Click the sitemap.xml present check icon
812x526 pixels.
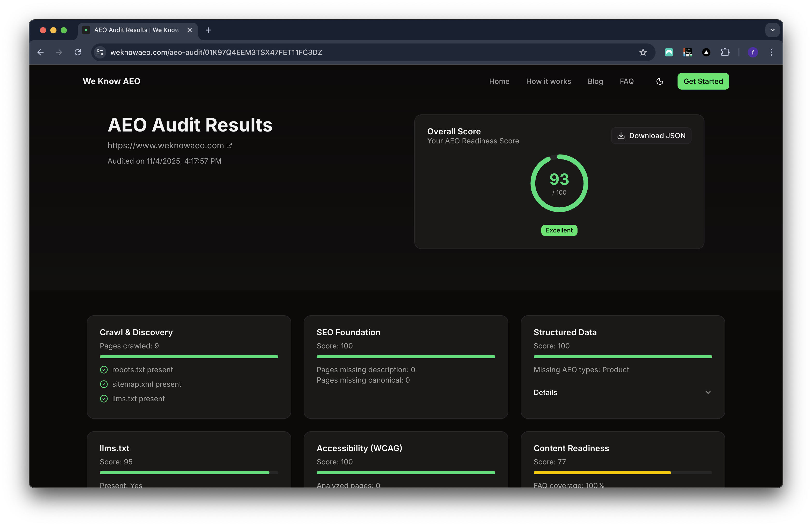tap(104, 384)
